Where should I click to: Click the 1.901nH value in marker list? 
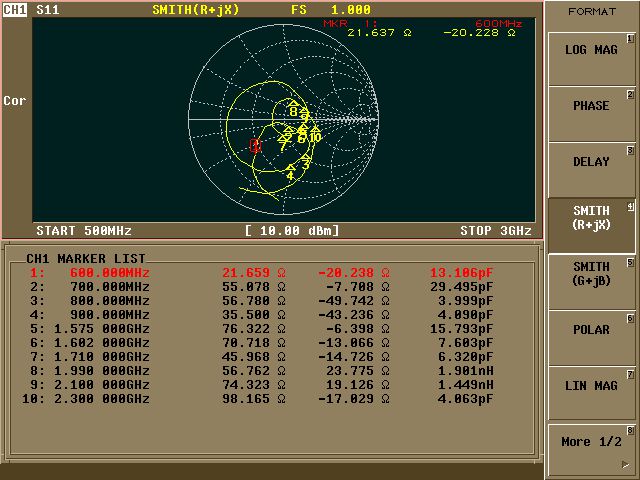[466, 371]
